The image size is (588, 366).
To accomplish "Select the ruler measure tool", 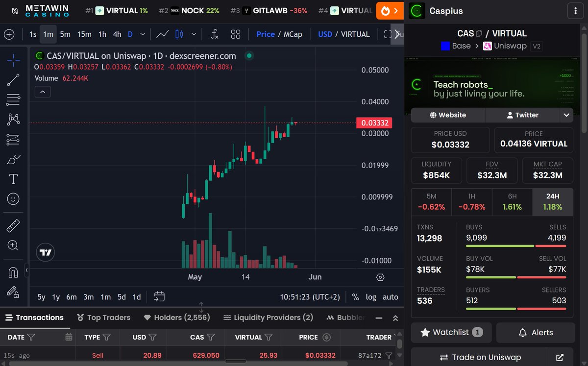I will (x=13, y=225).
